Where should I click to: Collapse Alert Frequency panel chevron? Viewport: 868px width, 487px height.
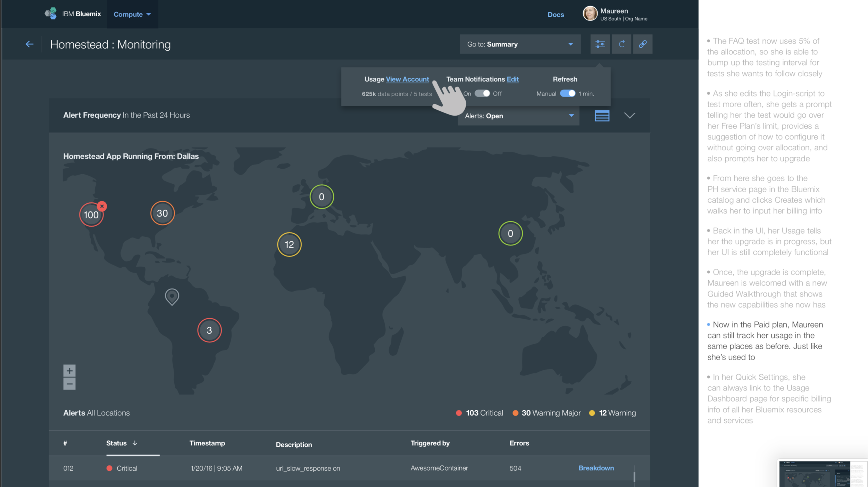[629, 116]
